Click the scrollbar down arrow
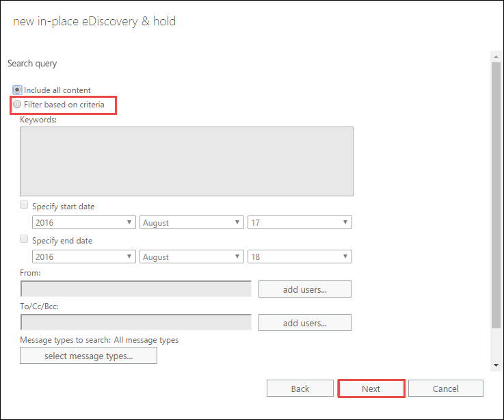The image size is (504, 420). 496,365
